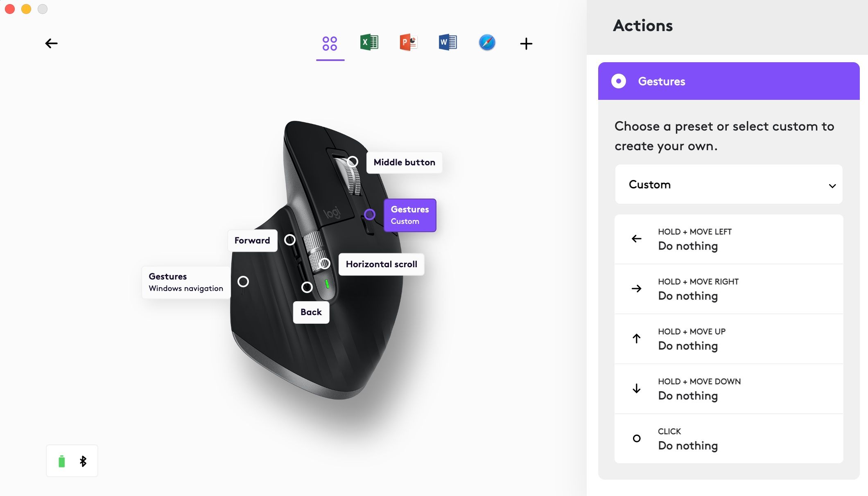Toggle the Gestures Custom button on mouse
The height and width of the screenshot is (496, 868).
tap(371, 214)
